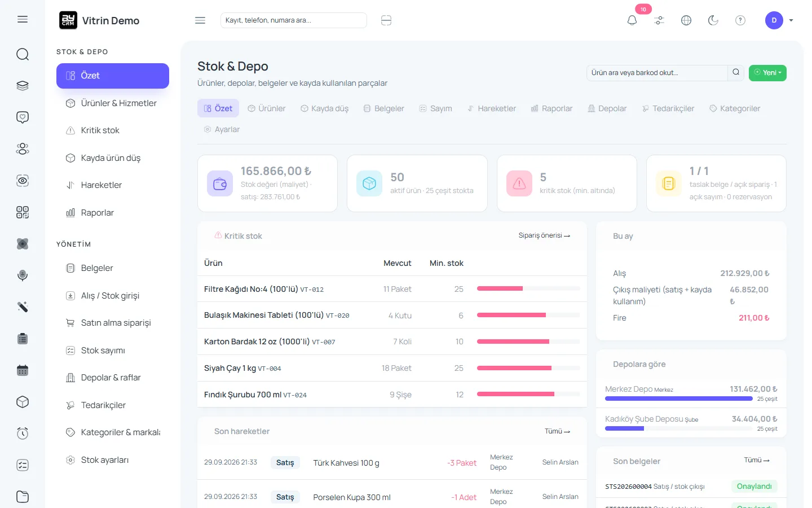Click stock bar for Siyah Çay 1 kg

click(x=528, y=368)
